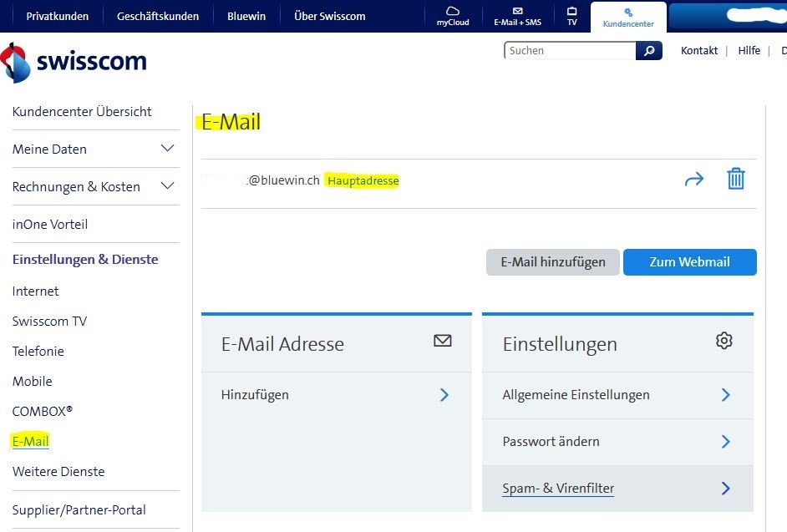The image size is (787, 532).
Task: Click the forward arrow for bluewin address
Action: click(x=694, y=180)
